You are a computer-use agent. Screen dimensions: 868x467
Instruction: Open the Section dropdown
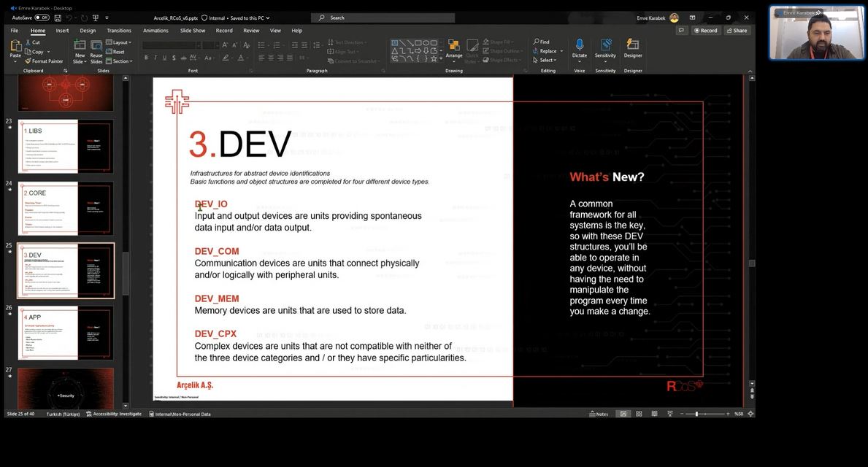[119, 61]
